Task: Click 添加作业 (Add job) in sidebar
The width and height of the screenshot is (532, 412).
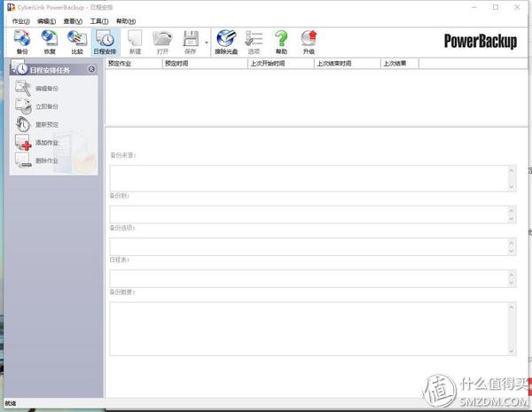Action: tap(46, 143)
